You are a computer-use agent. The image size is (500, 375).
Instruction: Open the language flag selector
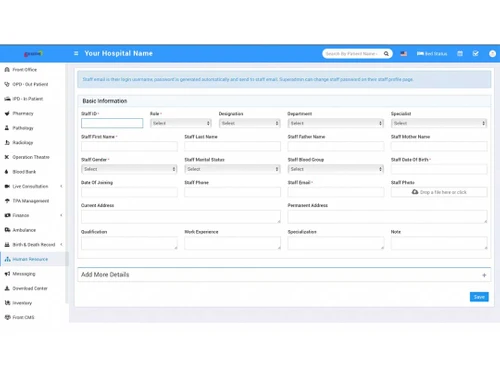(x=404, y=54)
